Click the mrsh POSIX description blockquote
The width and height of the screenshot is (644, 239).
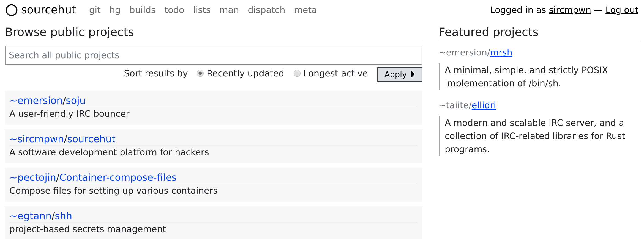click(539, 77)
